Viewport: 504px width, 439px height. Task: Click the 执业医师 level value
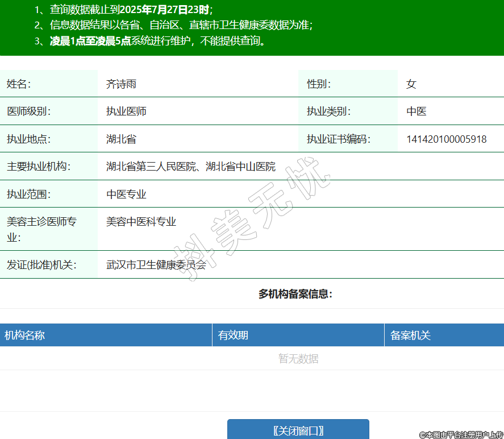pos(126,111)
